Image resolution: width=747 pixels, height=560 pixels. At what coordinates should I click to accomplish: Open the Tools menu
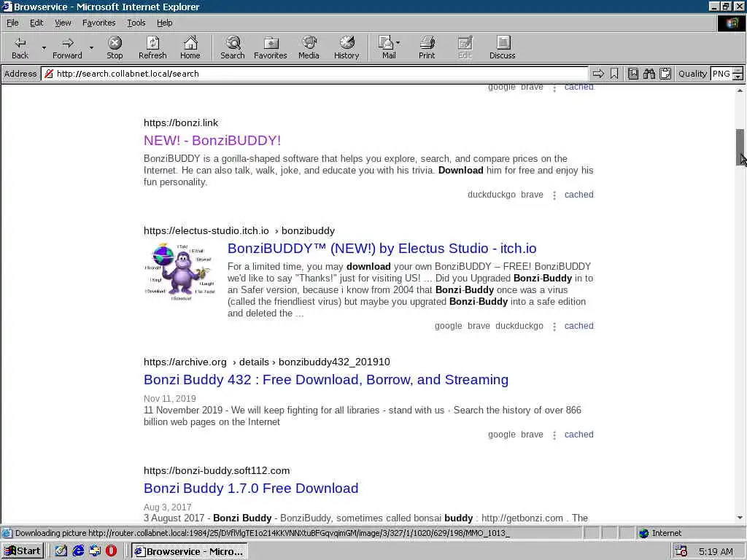click(136, 23)
